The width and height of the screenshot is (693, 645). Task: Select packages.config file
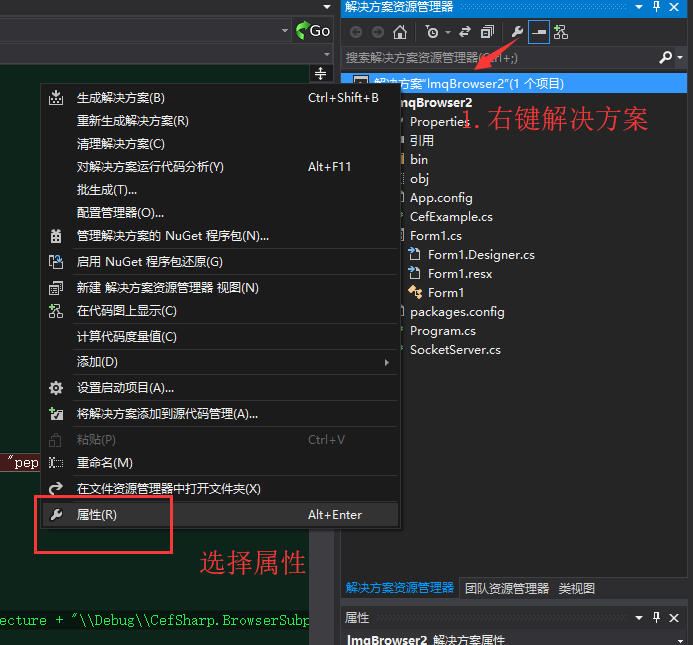(x=457, y=312)
